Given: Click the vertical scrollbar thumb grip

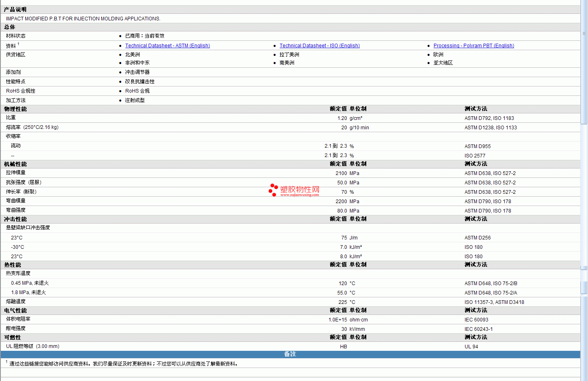Looking at the screenshot, I should click(584, 33).
